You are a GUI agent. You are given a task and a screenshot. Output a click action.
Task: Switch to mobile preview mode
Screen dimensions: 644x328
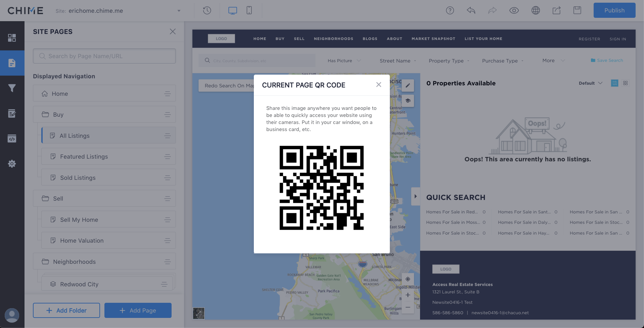pos(249,10)
